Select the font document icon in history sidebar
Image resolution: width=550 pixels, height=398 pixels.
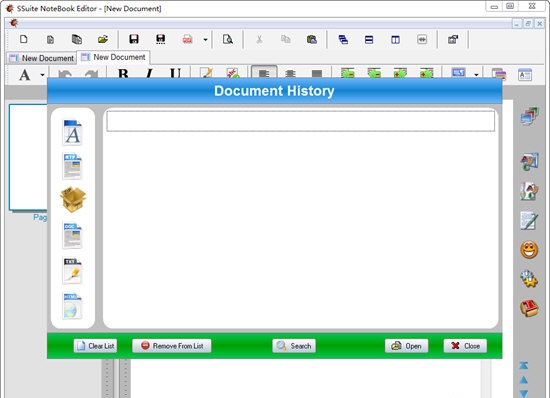[72, 132]
